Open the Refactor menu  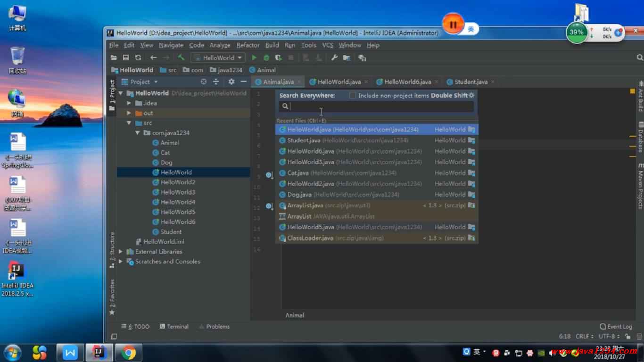[x=248, y=45]
